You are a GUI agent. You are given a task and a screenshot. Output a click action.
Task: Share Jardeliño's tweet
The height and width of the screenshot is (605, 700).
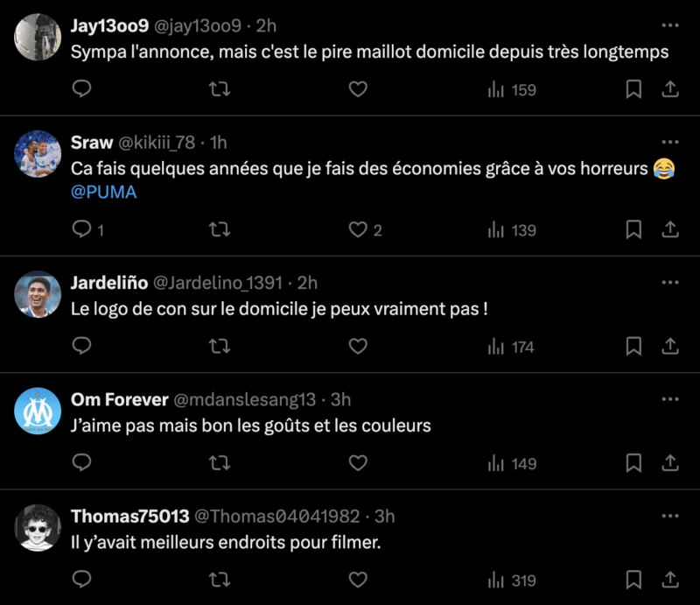(670, 347)
